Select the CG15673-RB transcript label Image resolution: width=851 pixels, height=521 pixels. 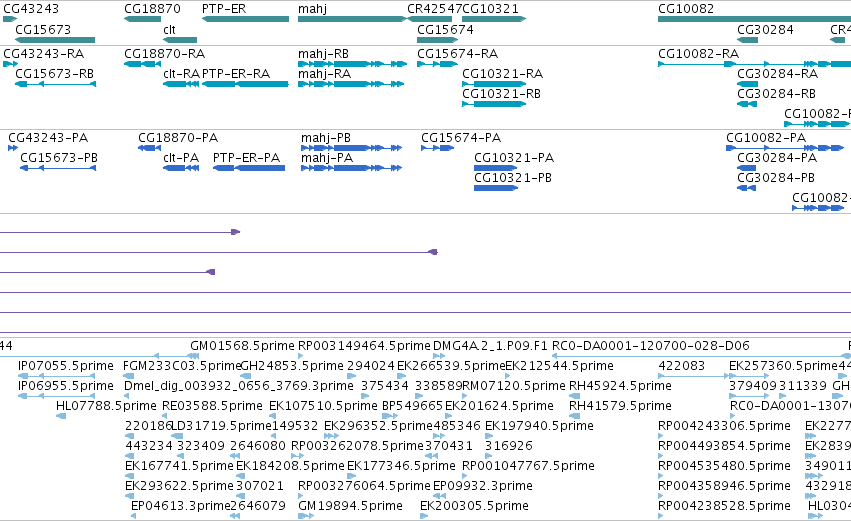tap(54, 74)
